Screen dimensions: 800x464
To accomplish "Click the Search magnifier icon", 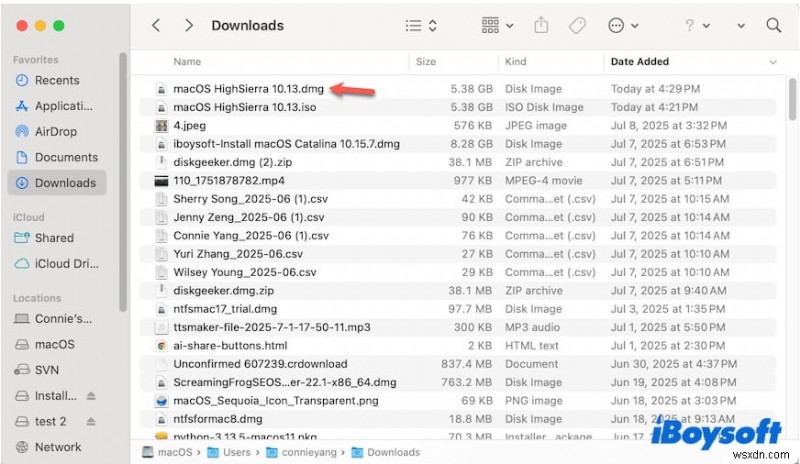I will pos(773,25).
